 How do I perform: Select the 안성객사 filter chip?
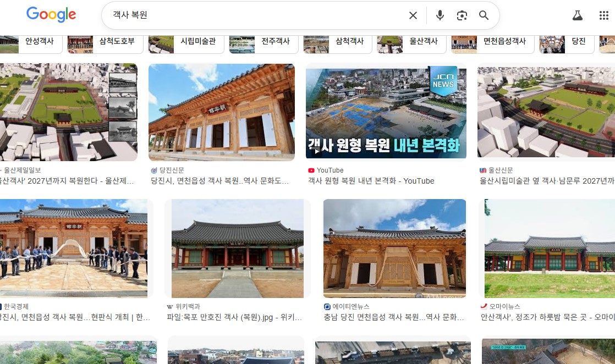coord(31,44)
